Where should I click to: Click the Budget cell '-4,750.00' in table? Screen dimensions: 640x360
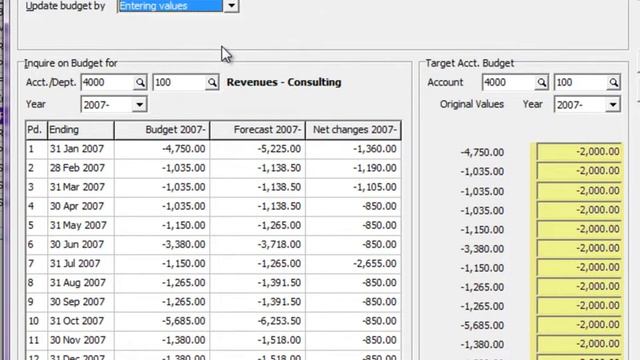point(162,149)
